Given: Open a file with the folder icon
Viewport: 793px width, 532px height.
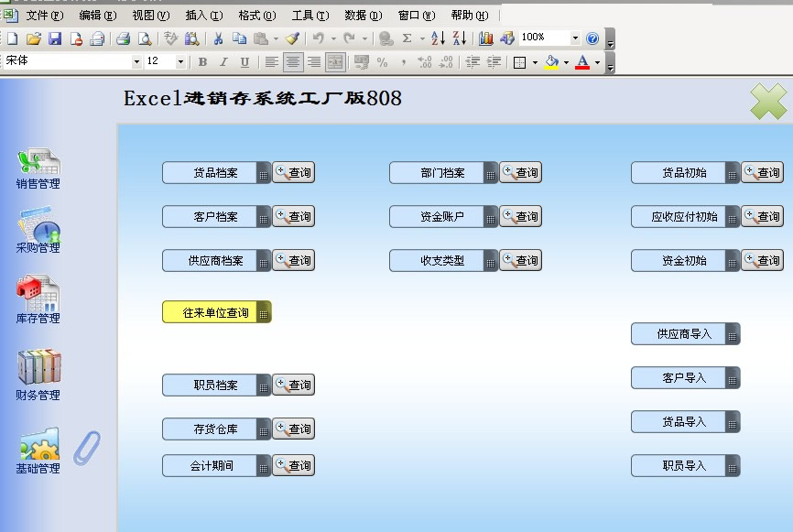Looking at the screenshot, I should pyautogui.click(x=33, y=38).
